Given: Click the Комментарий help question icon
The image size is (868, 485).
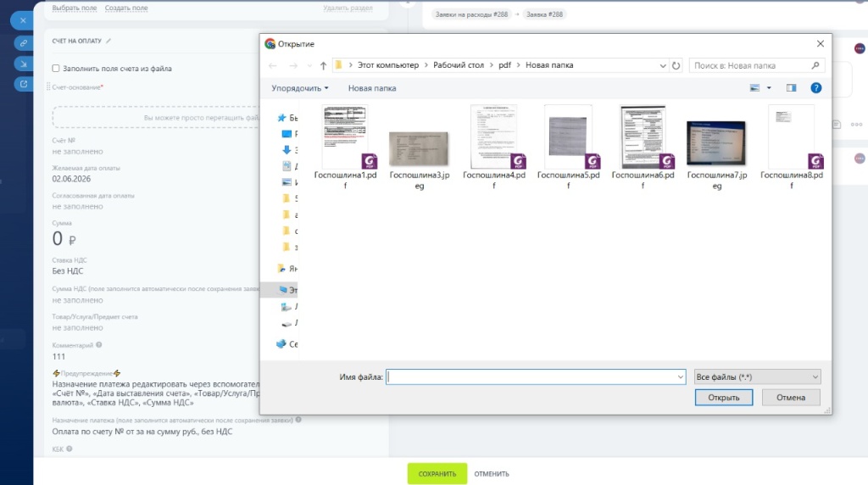Looking at the screenshot, I should coord(99,344).
